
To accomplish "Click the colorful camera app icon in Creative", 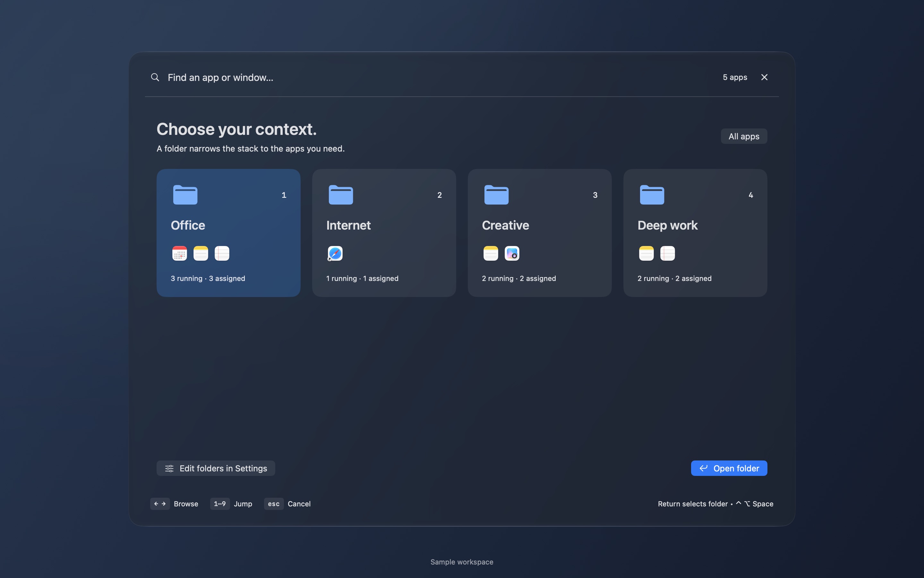I will [x=512, y=253].
